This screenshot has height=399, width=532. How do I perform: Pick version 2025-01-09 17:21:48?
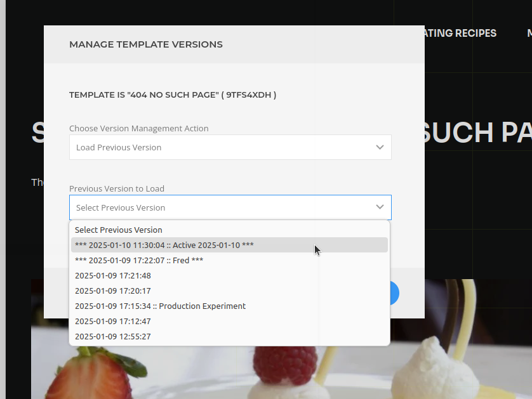tap(229, 275)
